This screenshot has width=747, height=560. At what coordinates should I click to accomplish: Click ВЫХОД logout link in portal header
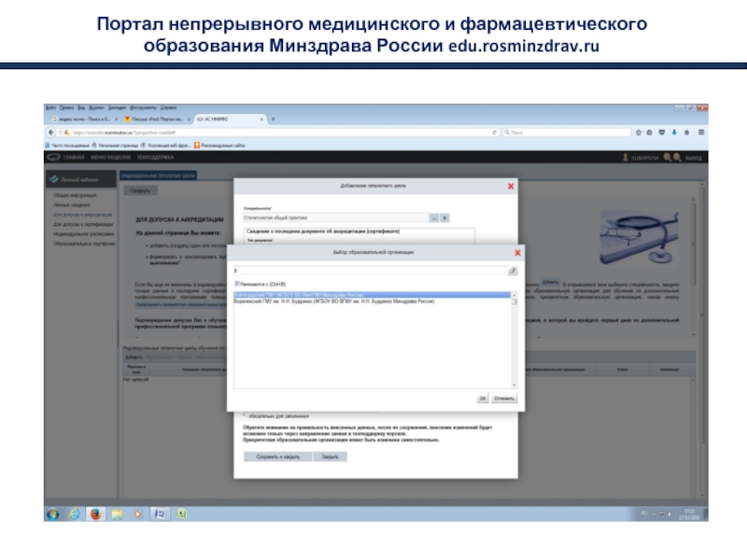[693, 158]
